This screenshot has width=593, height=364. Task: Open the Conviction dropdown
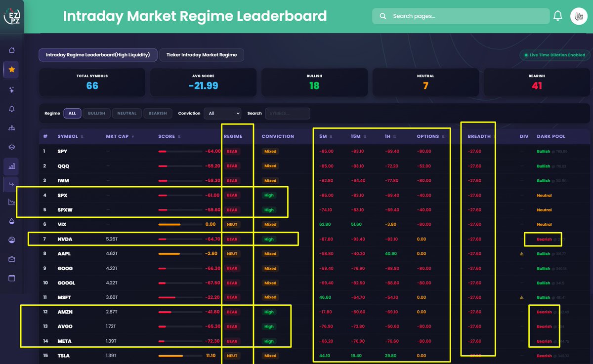point(222,113)
